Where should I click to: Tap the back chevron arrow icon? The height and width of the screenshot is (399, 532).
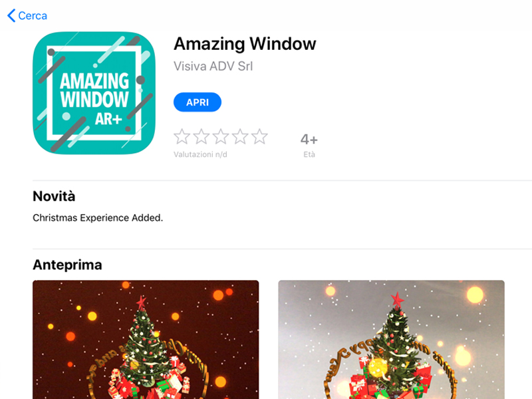tap(11, 15)
